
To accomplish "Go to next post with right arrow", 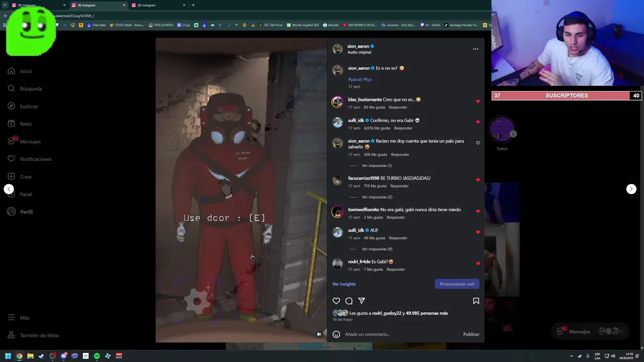I will [631, 189].
